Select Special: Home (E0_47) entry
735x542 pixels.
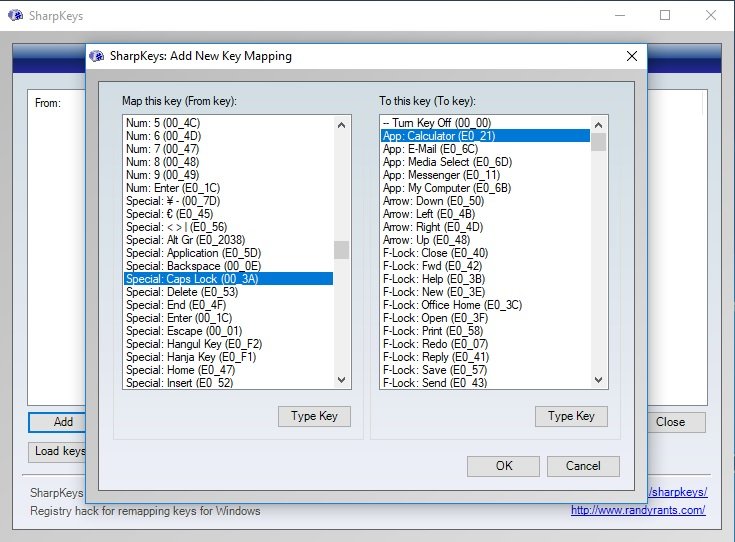tap(228, 370)
